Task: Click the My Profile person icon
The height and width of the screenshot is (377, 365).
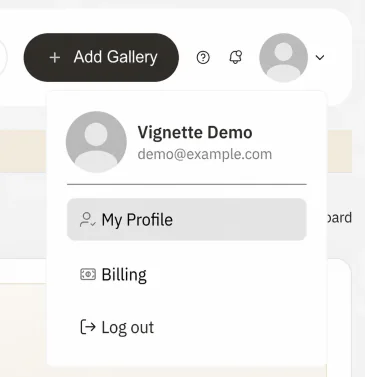Action: [88, 220]
